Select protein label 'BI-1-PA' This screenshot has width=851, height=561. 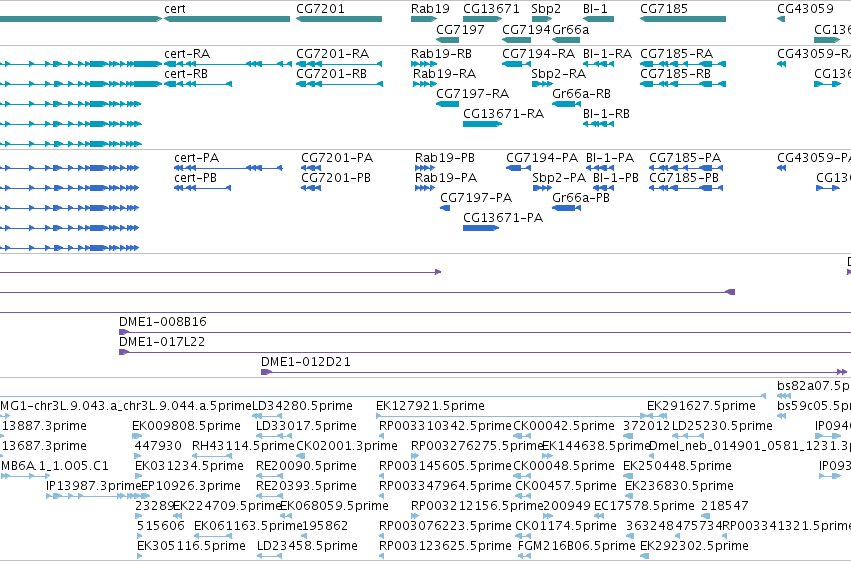tap(610, 158)
